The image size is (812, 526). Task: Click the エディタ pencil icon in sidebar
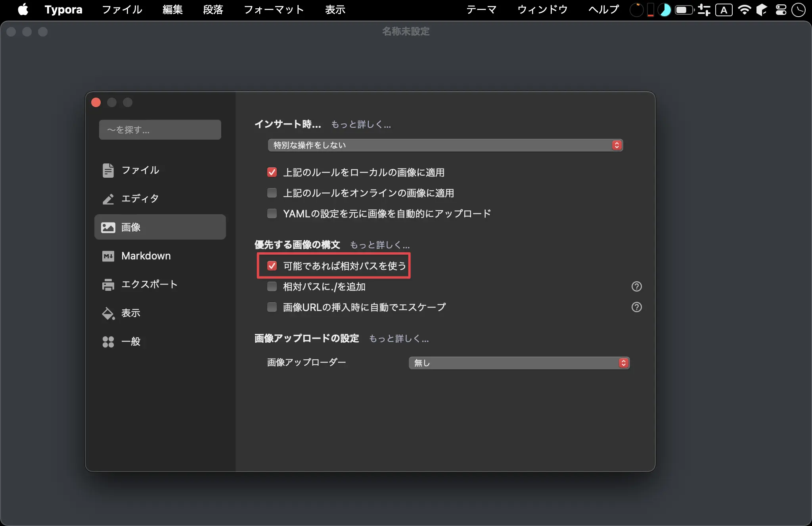108,199
